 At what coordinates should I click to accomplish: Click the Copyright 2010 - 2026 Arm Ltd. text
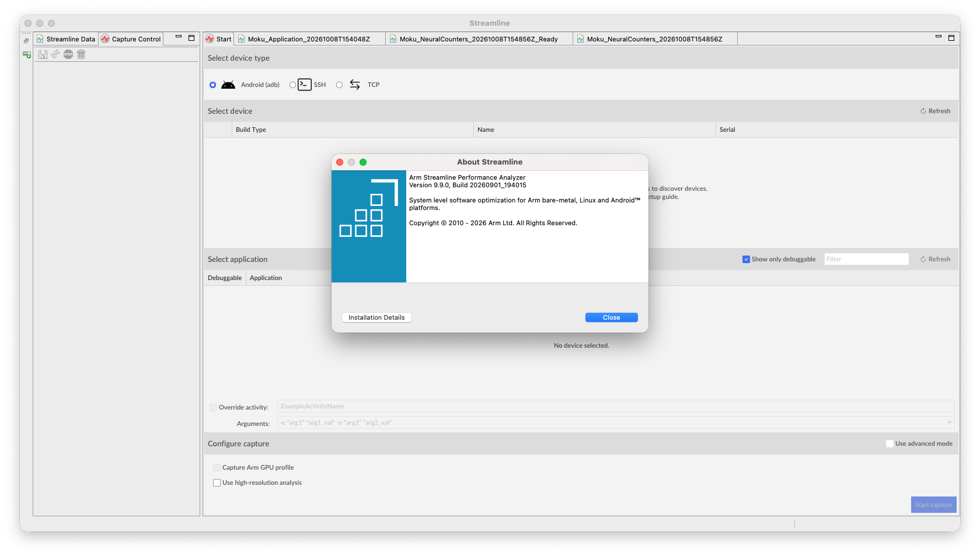[x=493, y=223]
